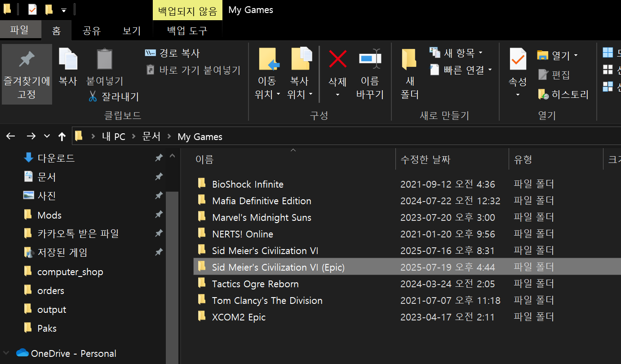Image resolution: width=621 pixels, height=364 pixels.
Task: Open computer_shop in the navigation pane
Action: [x=70, y=272]
